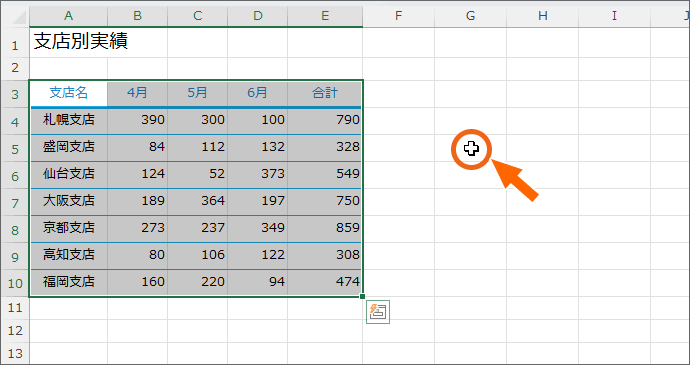The image size is (690, 365).
Task: Select row 7 header
Action: pyautogui.click(x=15, y=202)
